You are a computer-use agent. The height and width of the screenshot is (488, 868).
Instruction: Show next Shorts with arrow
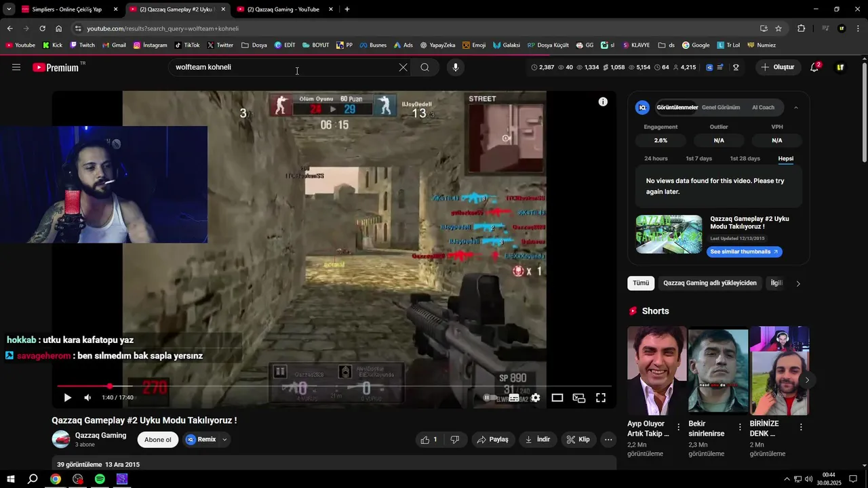click(807, 380)
